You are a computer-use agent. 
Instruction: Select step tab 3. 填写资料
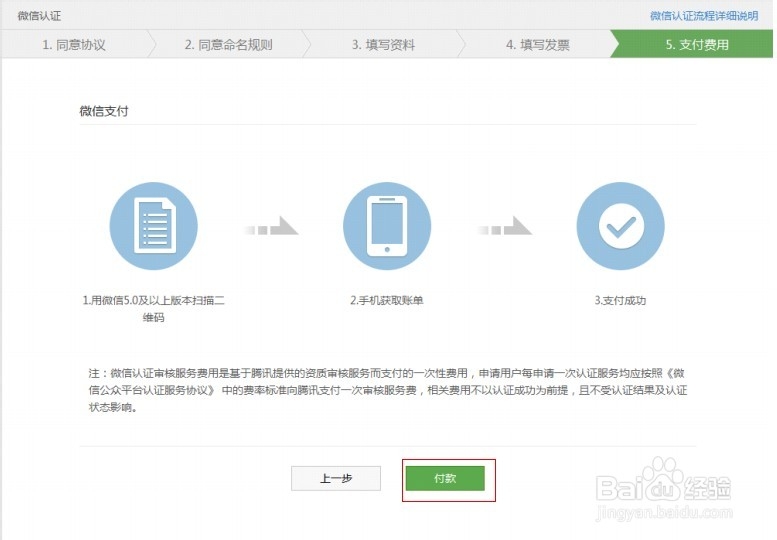383,45
